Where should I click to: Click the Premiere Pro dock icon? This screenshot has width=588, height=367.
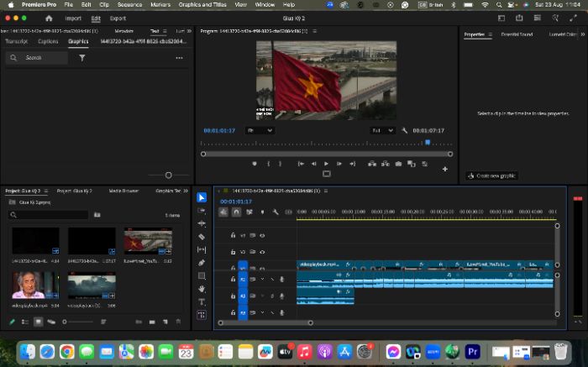(472, 352)
